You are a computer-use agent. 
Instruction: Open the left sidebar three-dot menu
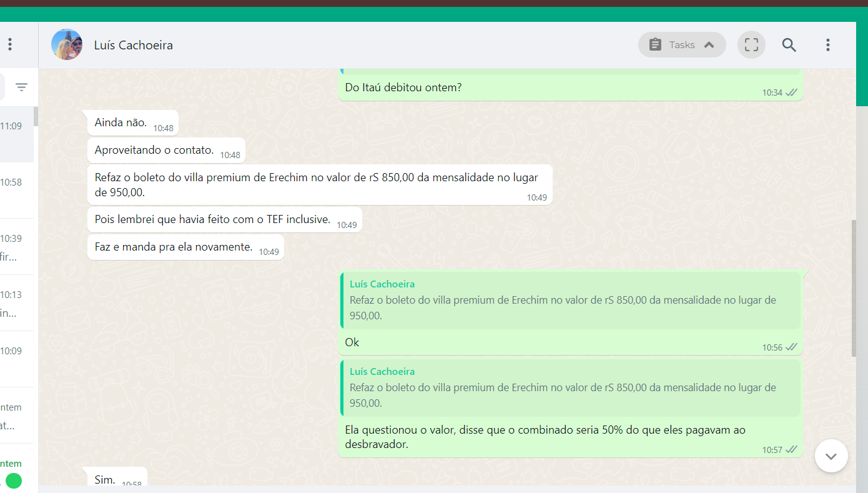[10, 44]
